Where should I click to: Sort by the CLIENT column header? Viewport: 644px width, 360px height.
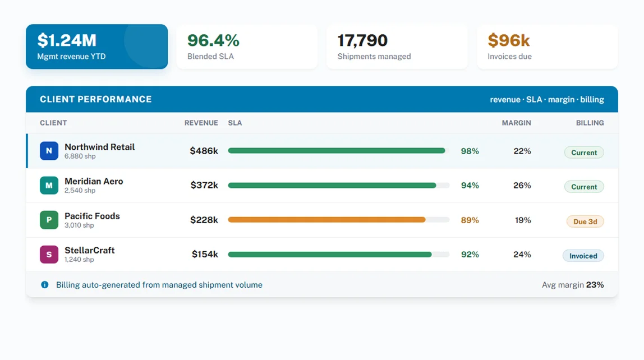53,123
